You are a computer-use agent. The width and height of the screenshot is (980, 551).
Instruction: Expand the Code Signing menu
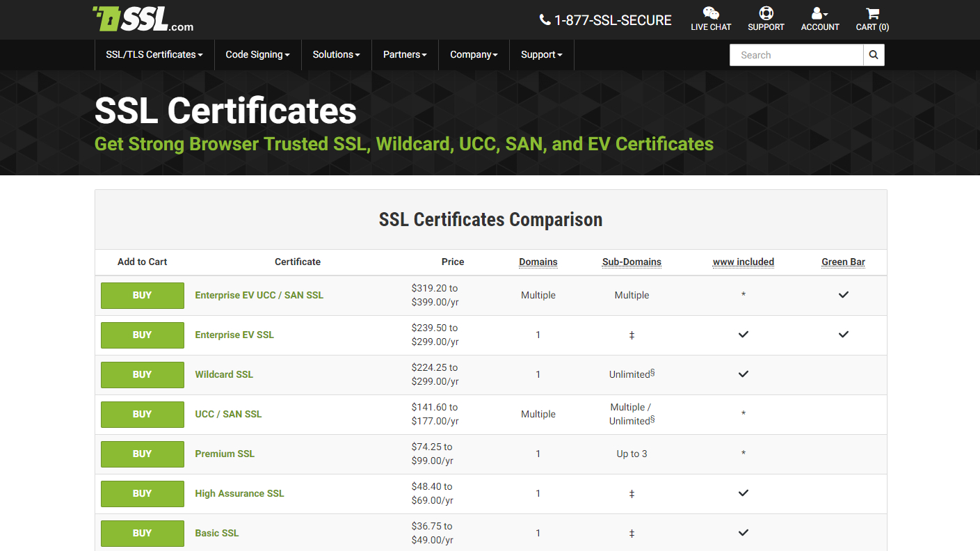click(257, 54)
